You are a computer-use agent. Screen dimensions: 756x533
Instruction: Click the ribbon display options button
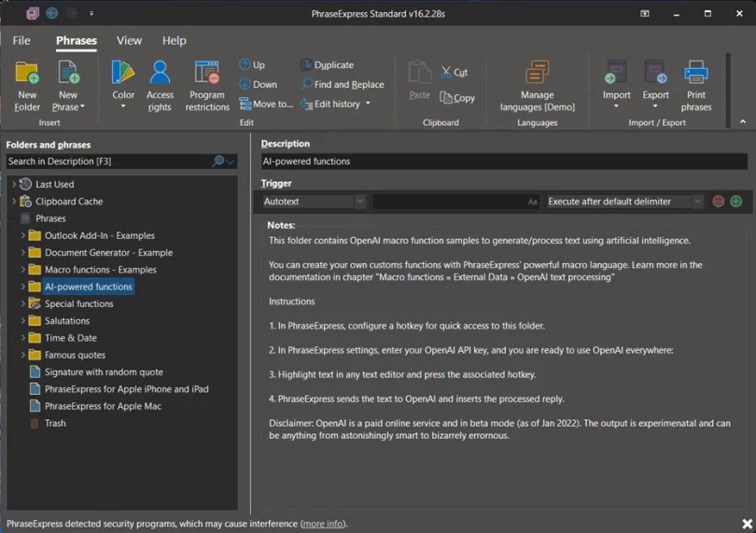point(645,13)
